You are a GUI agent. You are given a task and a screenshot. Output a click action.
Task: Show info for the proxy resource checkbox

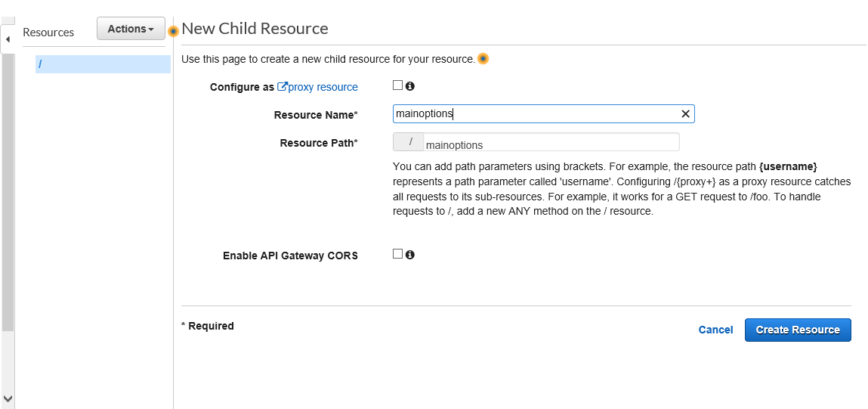pyautogui.click(x=410, y=86)
